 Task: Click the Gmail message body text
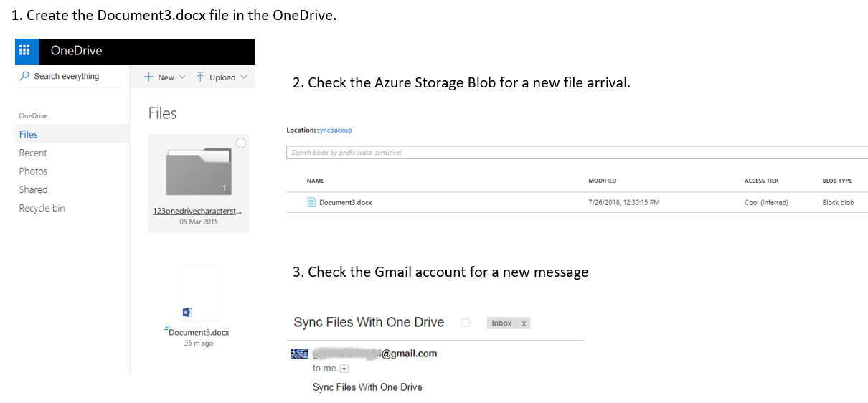click(367, 387)
